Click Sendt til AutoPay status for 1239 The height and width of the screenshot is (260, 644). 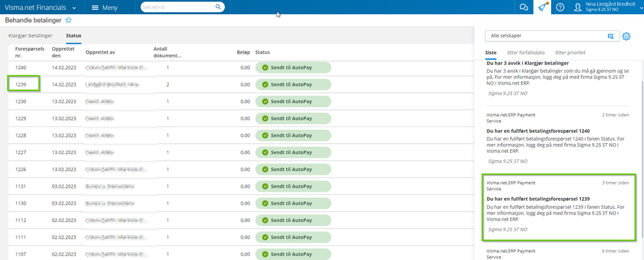(293, 85)
